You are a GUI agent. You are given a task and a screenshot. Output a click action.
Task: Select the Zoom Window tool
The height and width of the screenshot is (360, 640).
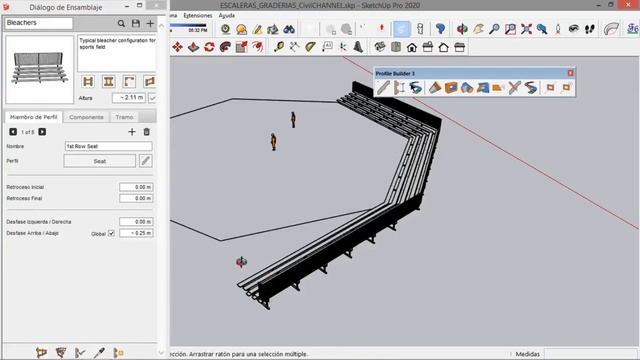(510, 29)
